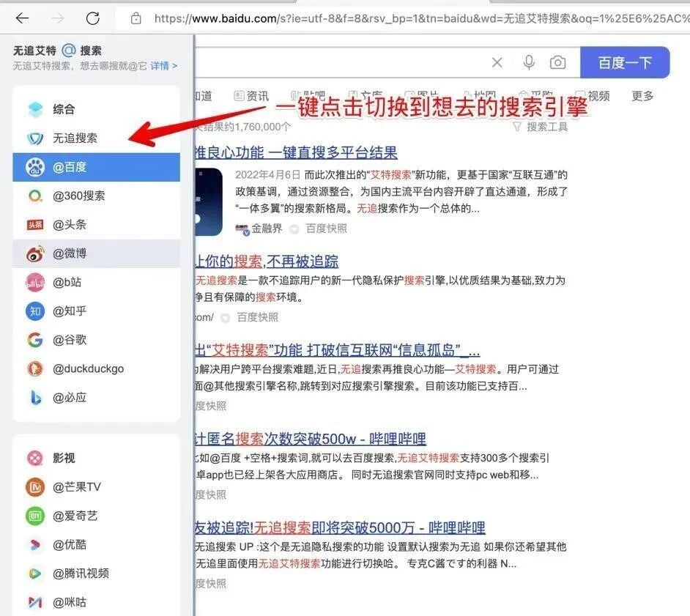Click the Weibo eye icon
Image resolution: width=690 pixels, height=616 pixels.
35,253
